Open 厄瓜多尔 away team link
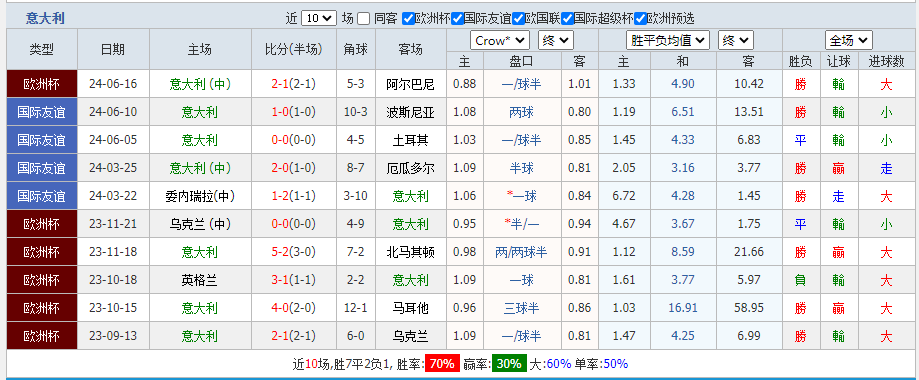This screenshot has height=380, width=919. point(410,168)
